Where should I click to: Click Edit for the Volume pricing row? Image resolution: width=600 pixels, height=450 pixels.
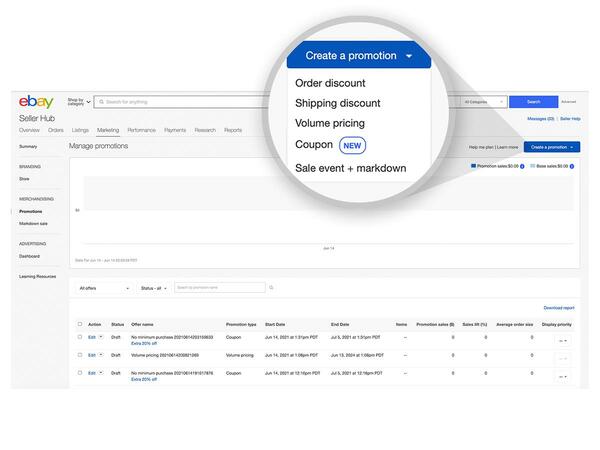92,355
